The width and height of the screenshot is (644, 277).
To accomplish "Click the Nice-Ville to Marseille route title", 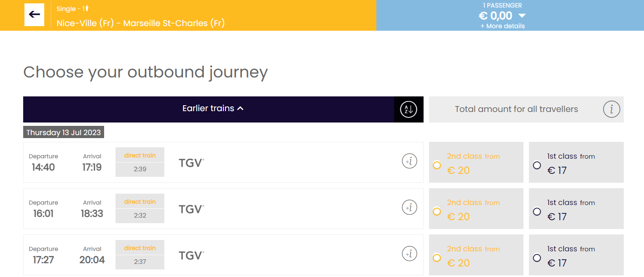I will tap(140, 23).
